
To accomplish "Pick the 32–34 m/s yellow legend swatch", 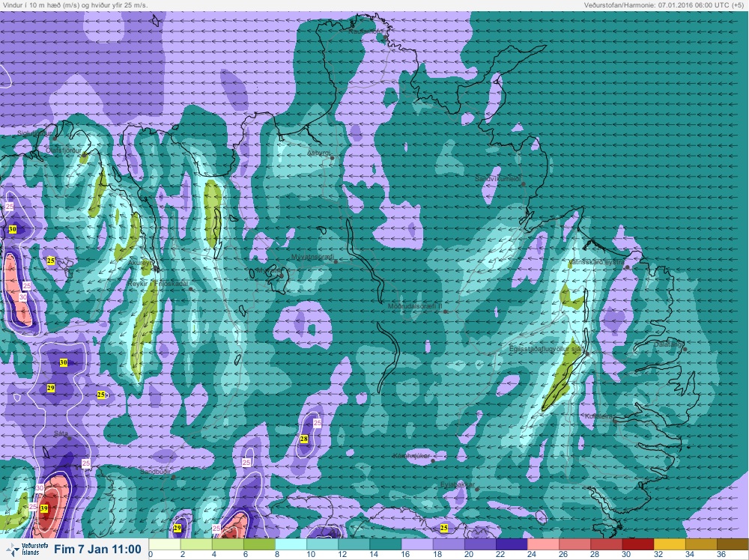I will point(669,544).
